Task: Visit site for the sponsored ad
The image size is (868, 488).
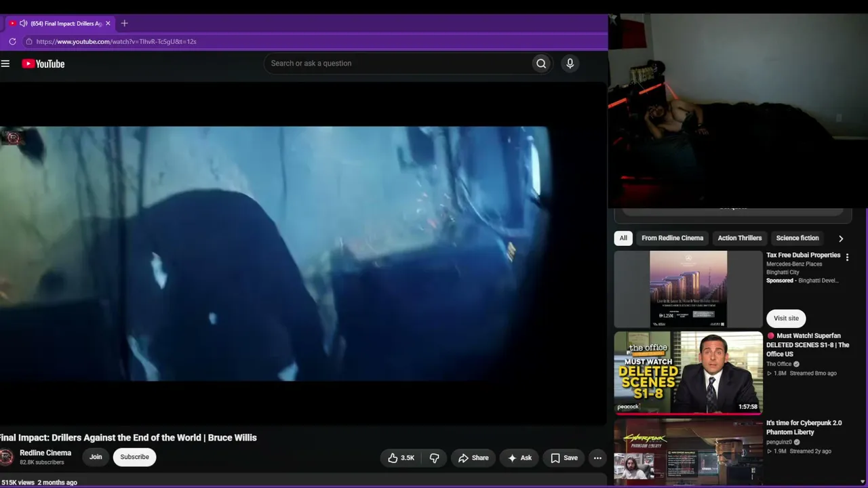Action: pyautogui.click(x=786, y=319)
